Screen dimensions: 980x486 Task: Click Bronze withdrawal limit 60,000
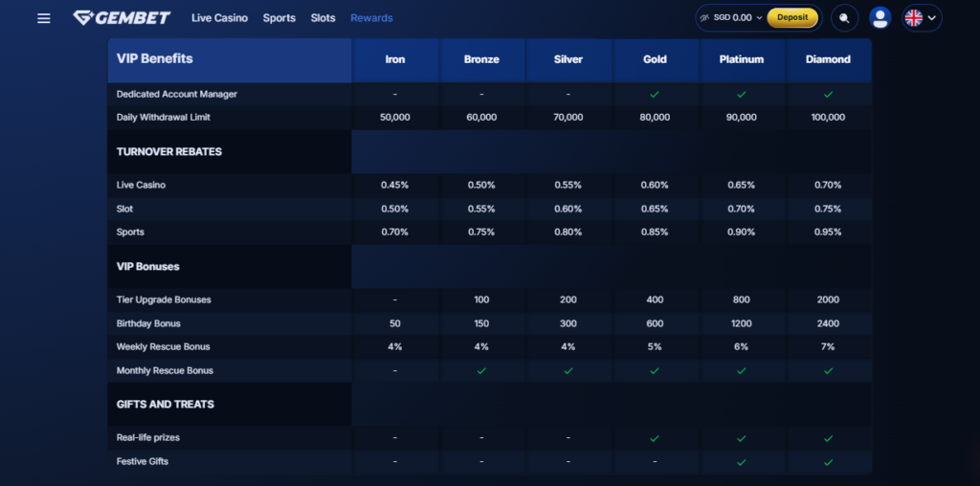point(481,118)
